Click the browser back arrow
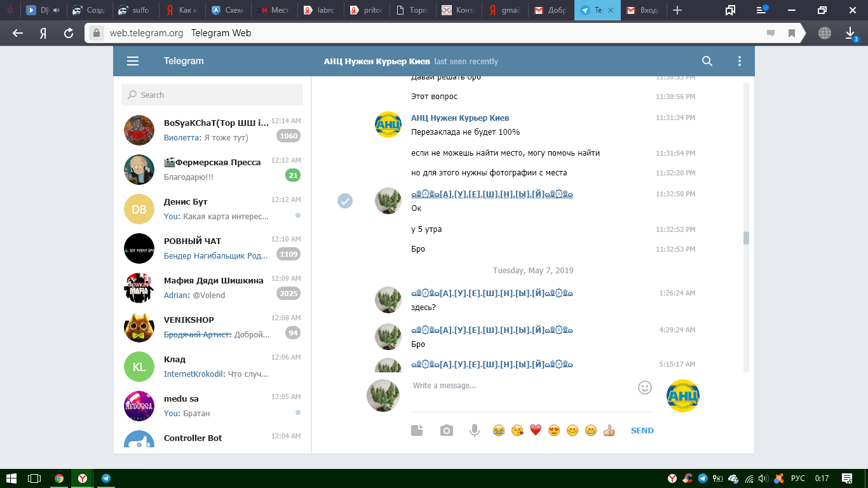 point(18,33)
